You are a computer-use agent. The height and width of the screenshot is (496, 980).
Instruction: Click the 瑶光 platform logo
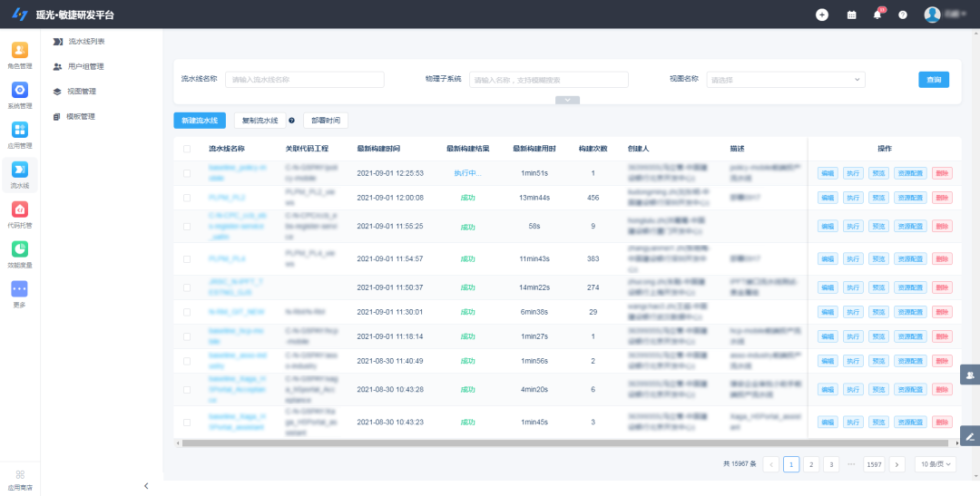(20, 15)
